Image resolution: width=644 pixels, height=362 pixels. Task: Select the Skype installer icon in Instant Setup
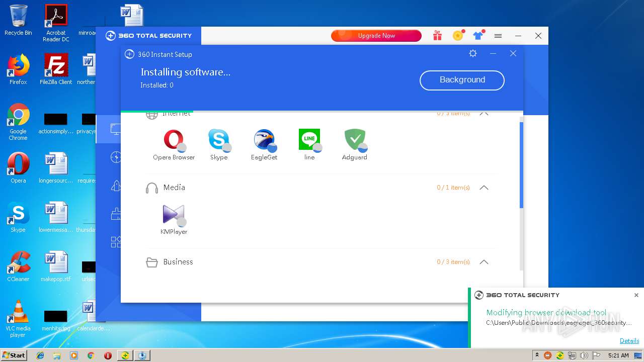tap(219, 140)
